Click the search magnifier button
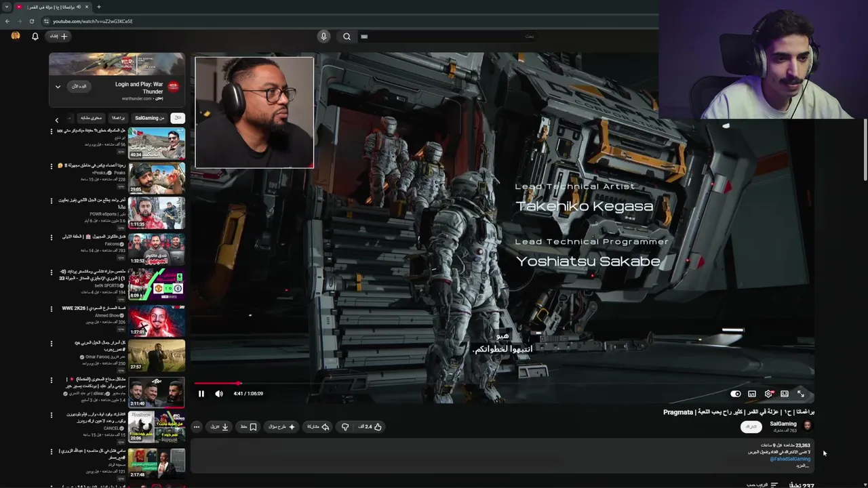The width and height of the screenshot is (868, 488). [347, 37]
